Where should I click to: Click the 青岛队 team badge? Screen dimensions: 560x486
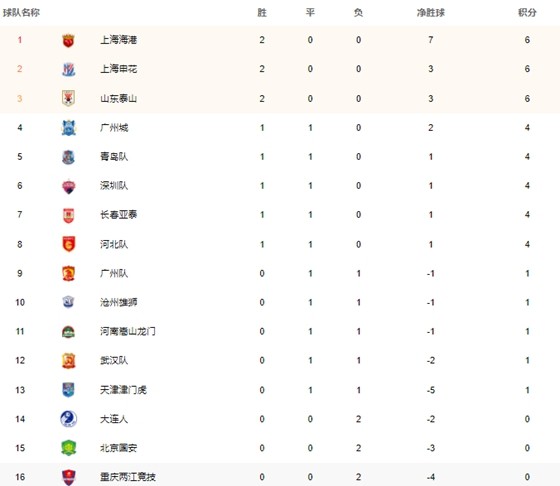pyautogui.click(x=68, y=157)
